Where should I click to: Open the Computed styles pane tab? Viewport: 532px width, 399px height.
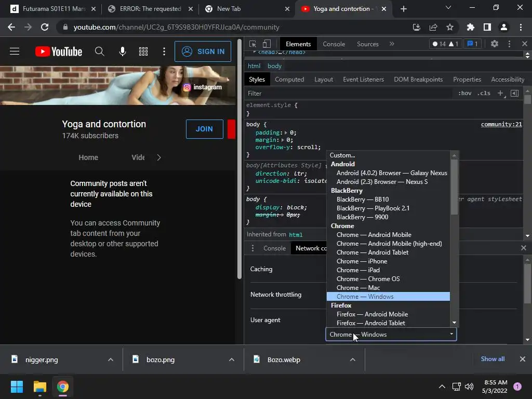[x=289, y=79]
